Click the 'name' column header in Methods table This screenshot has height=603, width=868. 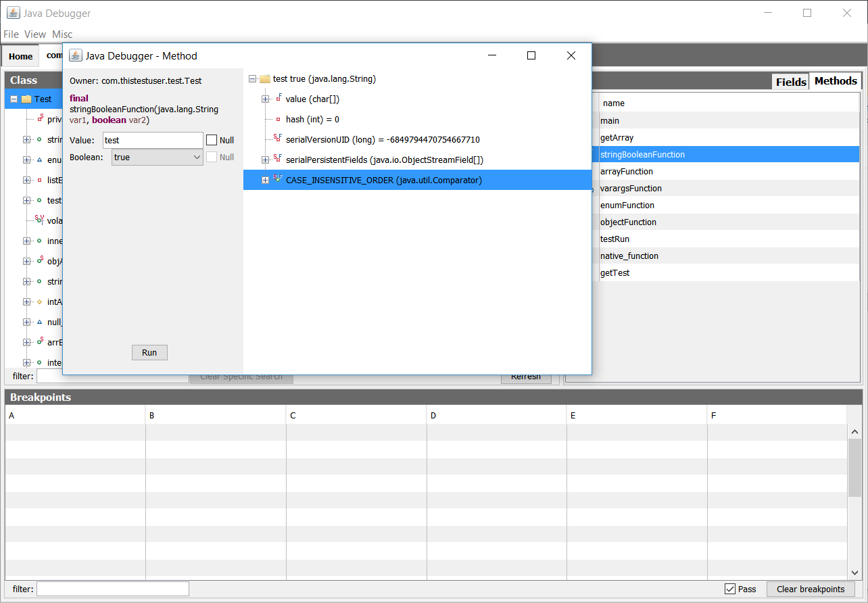tap(729, 103)
